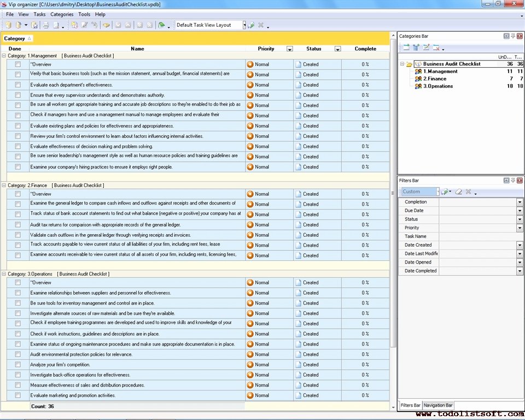This screenshot has width=525, height=420.
Task: Sort by the Category group header
Action: click(x=17, y=38)
